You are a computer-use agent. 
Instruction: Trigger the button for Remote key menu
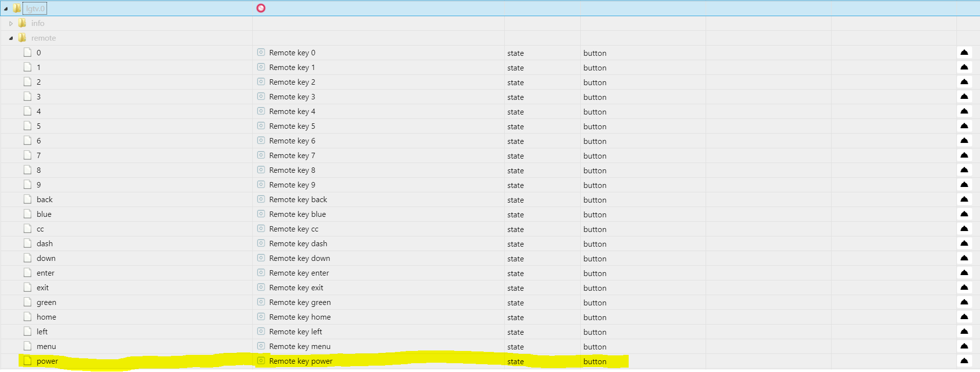click(x=964, y=346)
